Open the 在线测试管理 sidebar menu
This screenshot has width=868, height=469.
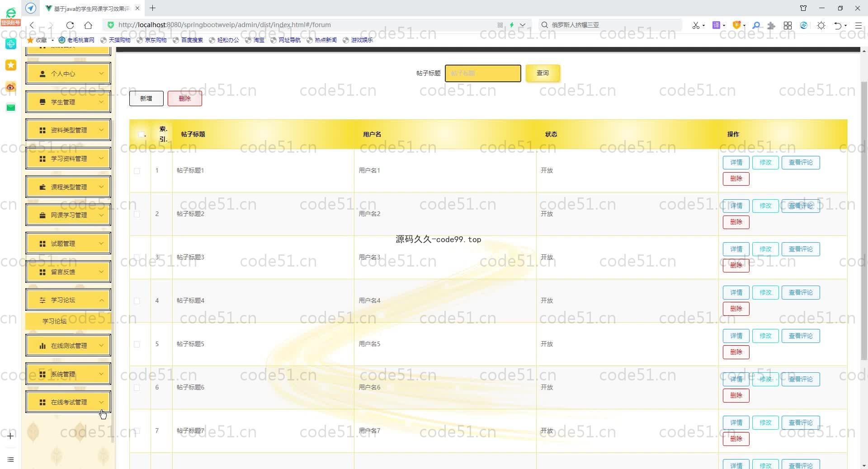[68, 346]
